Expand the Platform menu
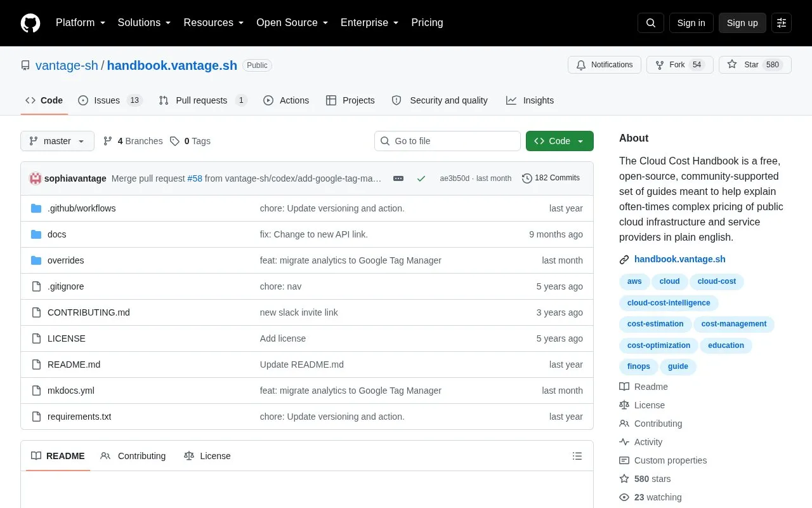This screenshot has width=812, height=508. (x=80, y=23)
